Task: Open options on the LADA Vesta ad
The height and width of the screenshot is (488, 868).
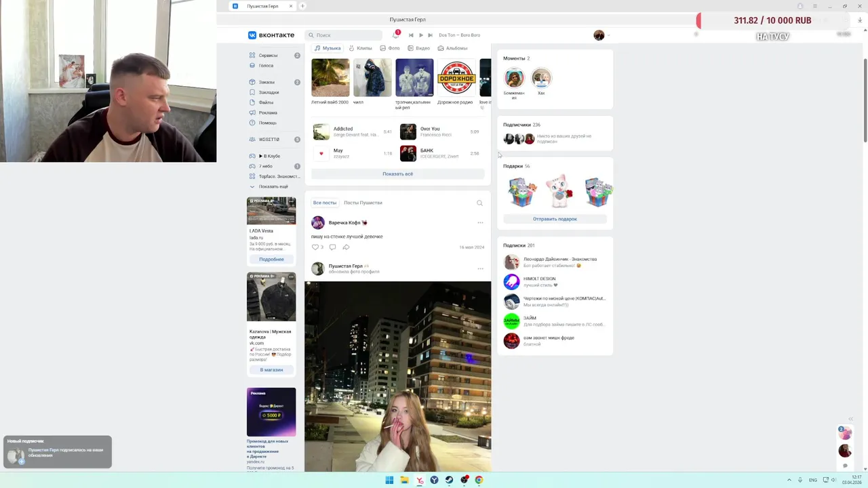Action: coord(291,201)
